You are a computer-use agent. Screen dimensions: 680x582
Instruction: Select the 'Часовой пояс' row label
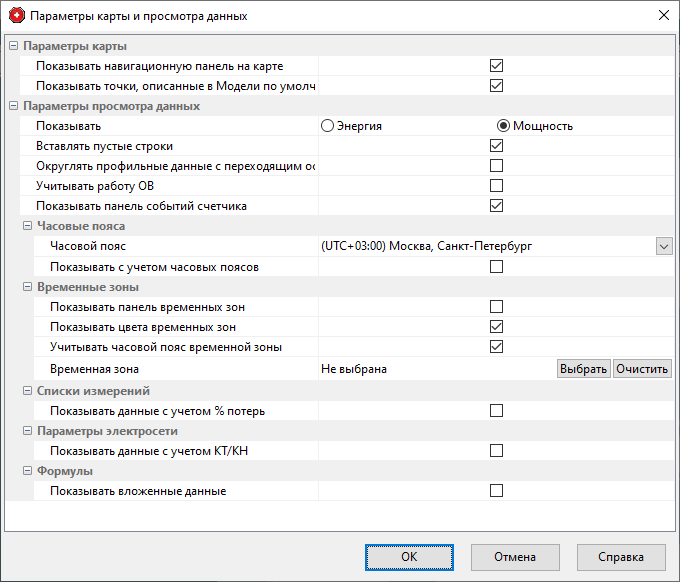[x=88, y=246]
